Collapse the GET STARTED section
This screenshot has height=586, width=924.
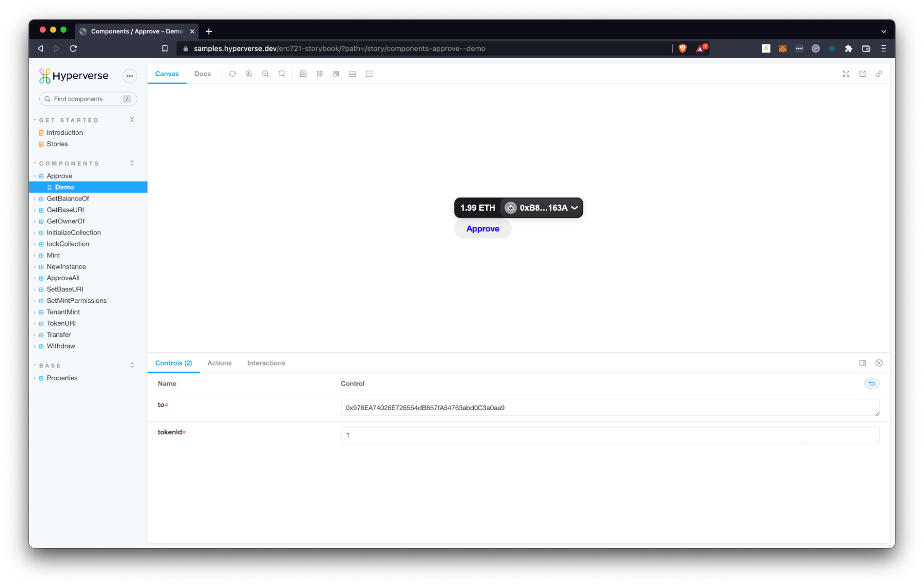(x=68, y=120)
